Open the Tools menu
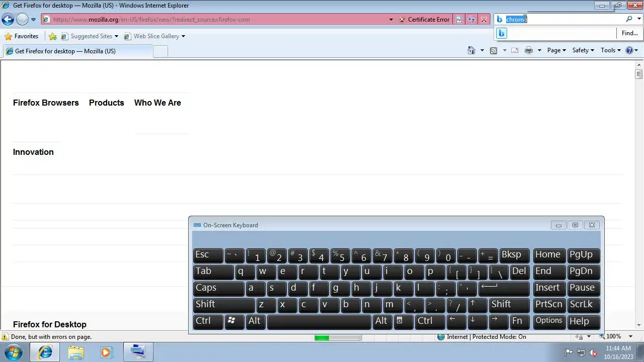644x362 pixels. 611,50
